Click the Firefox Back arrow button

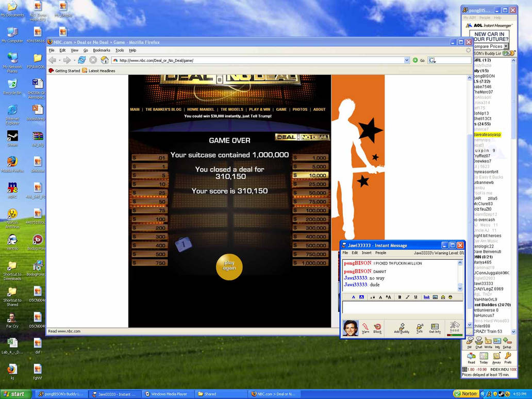click(x=53, y=60)
